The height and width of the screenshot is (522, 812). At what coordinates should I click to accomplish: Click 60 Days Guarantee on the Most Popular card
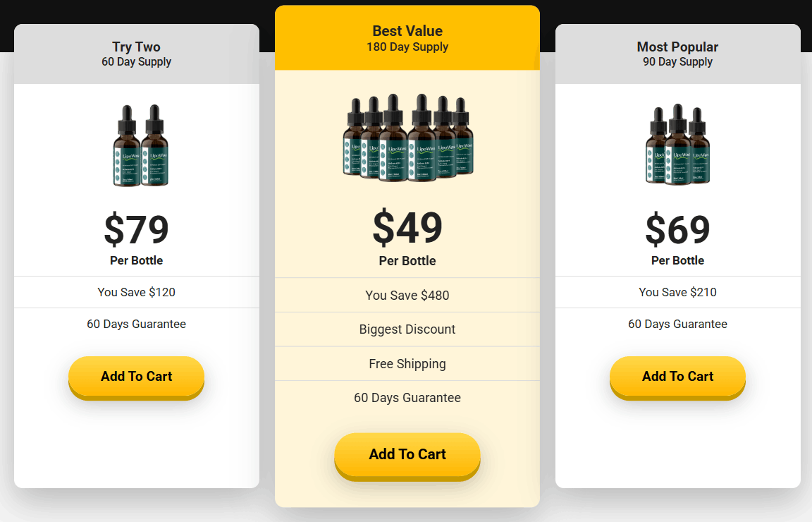click(x=677, y=324)
